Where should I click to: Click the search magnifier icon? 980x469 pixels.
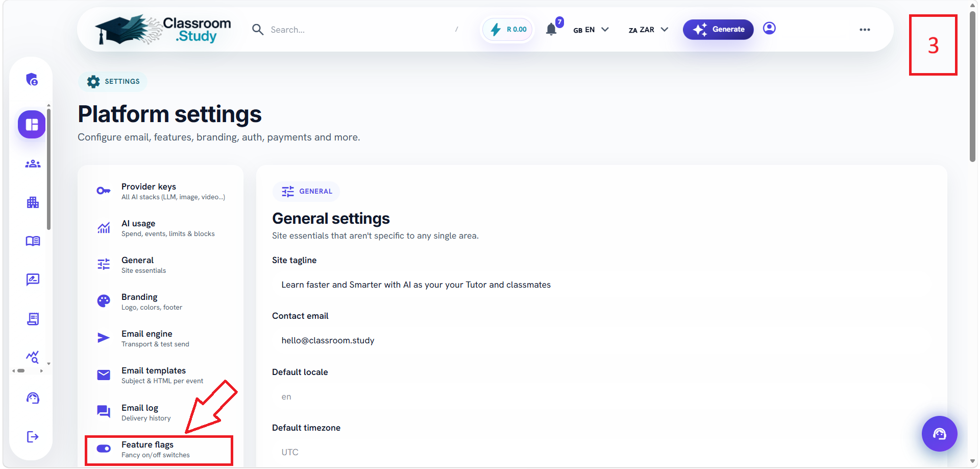[x=258, y=30]
